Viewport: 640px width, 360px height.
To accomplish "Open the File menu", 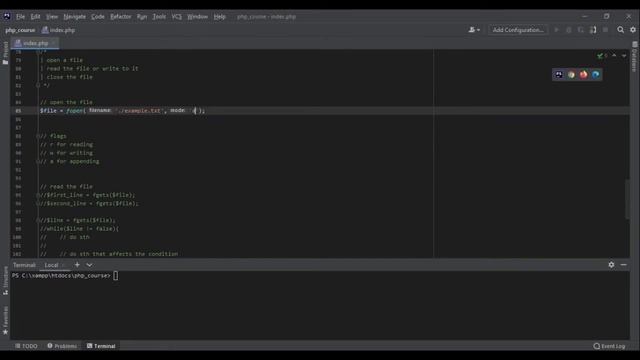I will click(20, 17).
